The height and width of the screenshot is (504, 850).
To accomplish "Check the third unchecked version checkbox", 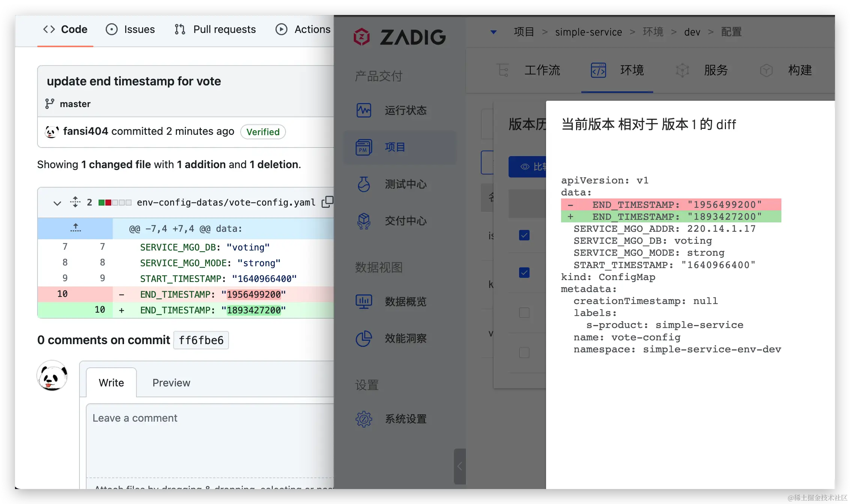I will 524,312.
